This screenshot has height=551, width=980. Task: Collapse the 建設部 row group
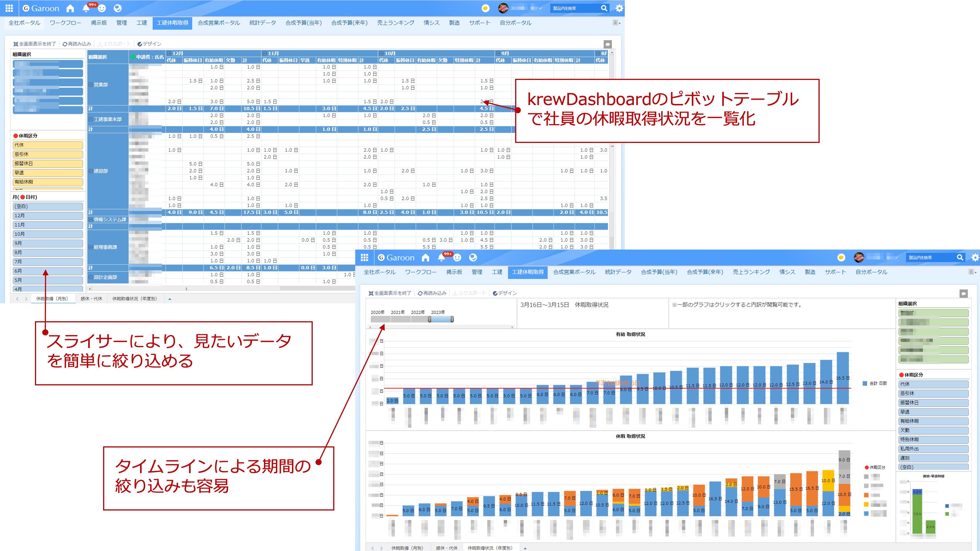tap(91, 171)
